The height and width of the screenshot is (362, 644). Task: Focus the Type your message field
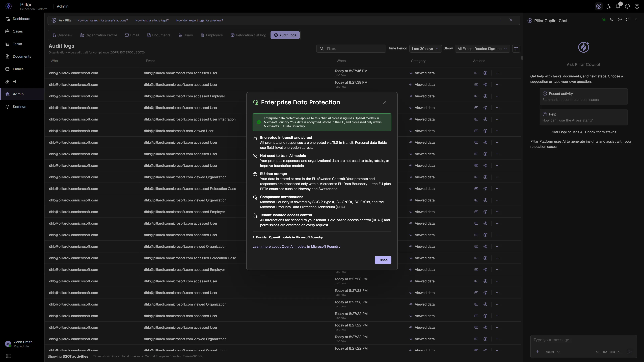(583, 340)
